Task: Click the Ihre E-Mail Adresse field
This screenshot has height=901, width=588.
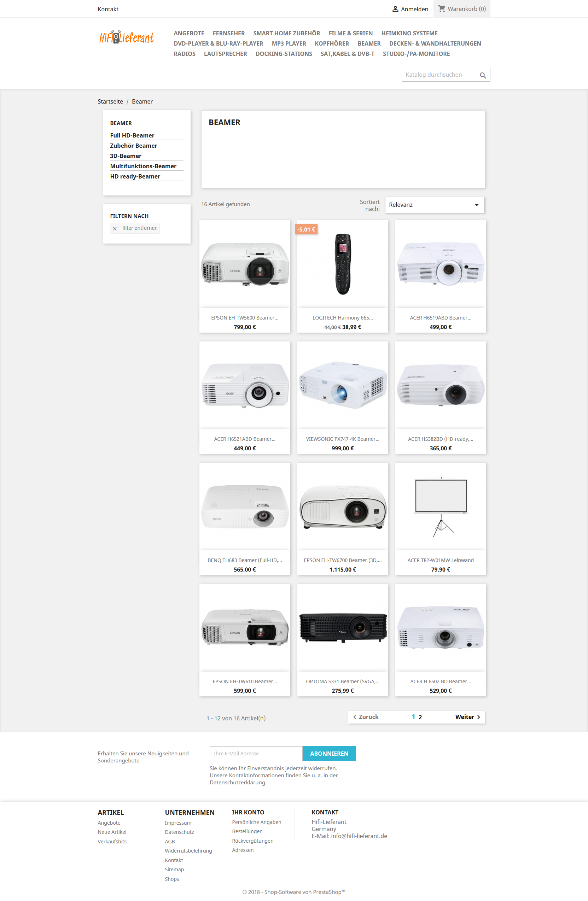Action: coord(256,753)
